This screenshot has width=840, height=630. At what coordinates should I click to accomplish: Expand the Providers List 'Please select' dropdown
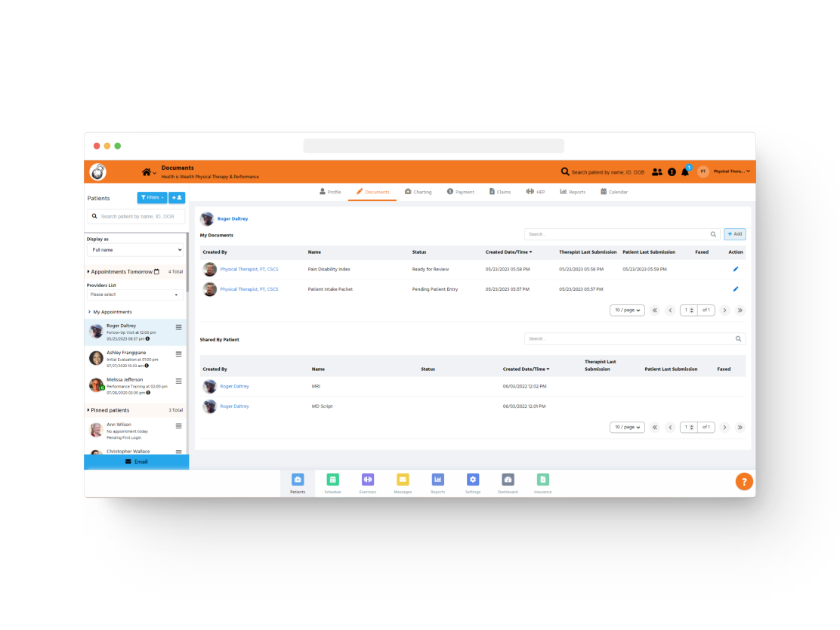coord(136,294)
